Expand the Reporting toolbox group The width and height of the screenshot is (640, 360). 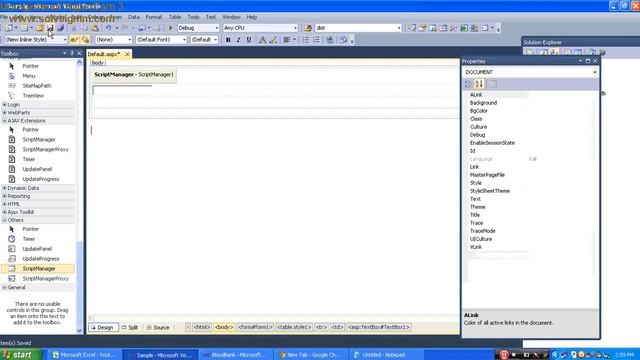pos(4,196)
